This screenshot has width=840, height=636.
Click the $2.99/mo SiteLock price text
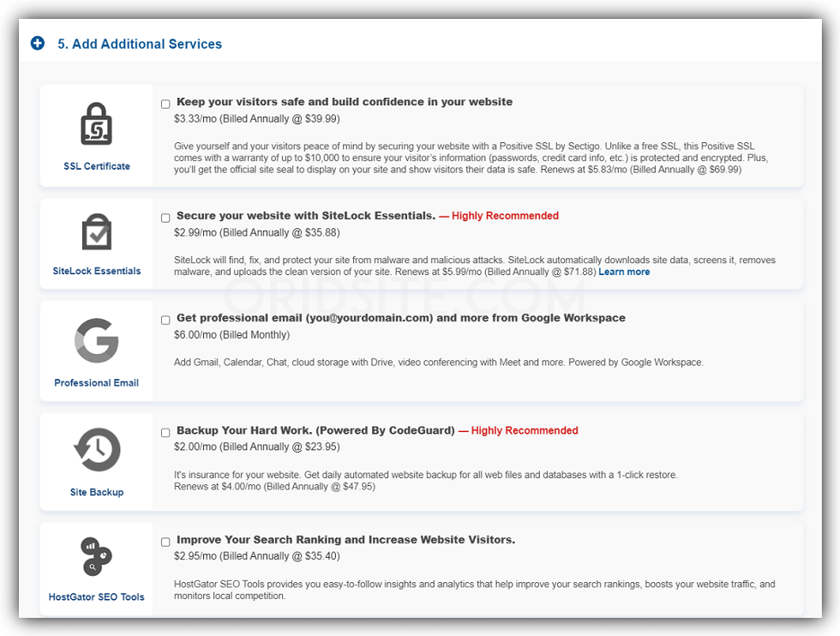click(x=256, y=232)
